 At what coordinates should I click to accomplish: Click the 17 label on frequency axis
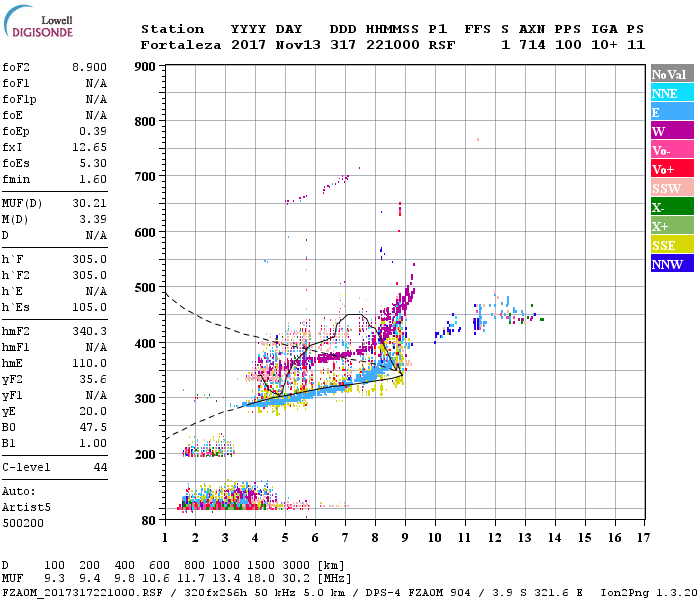643,538
